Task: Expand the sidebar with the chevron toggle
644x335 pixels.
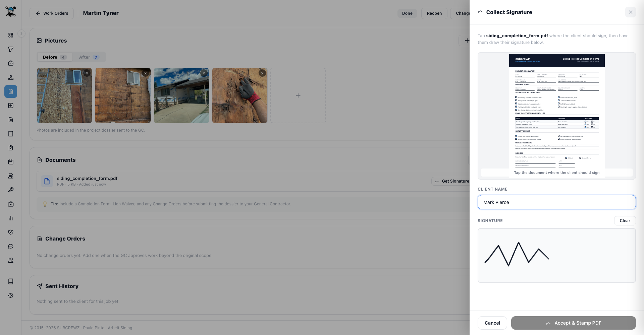Action: tap(21, 33)
